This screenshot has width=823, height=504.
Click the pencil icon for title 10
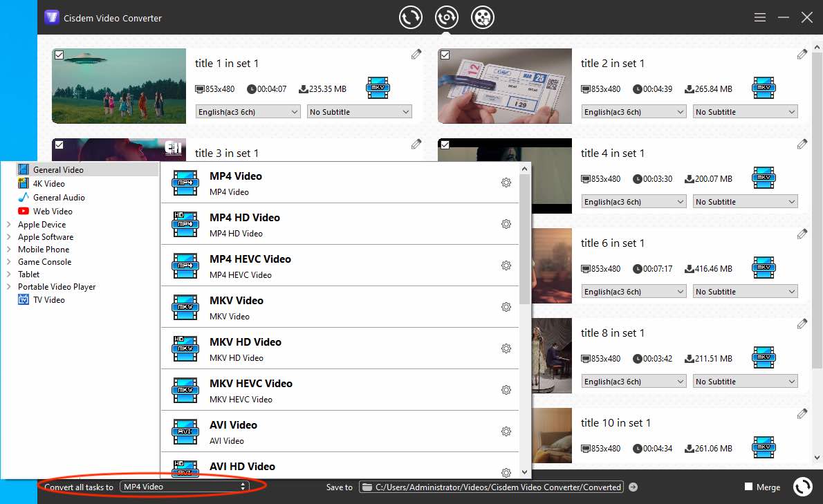(x=802, y=414)
